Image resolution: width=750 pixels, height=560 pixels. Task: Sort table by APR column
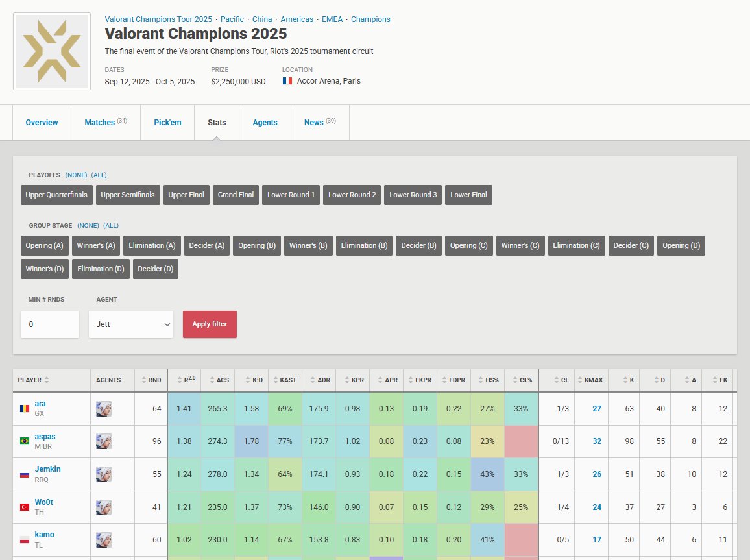[387, 380]
